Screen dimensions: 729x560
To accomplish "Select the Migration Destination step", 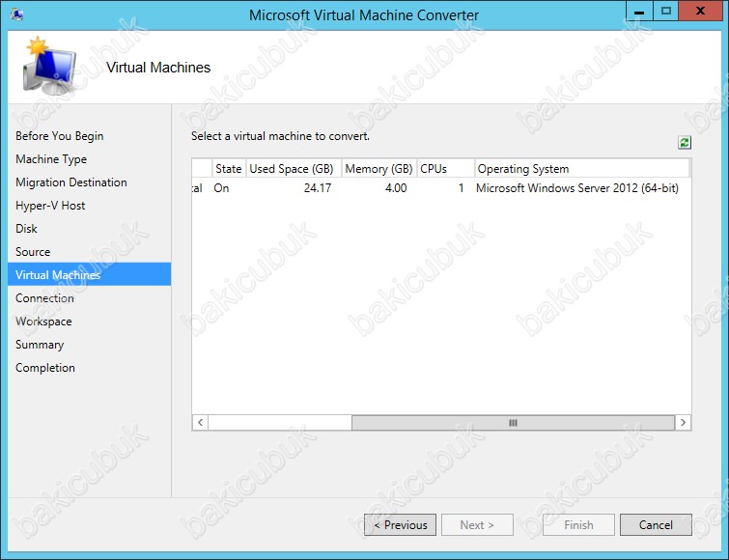I will click(71, 182).
